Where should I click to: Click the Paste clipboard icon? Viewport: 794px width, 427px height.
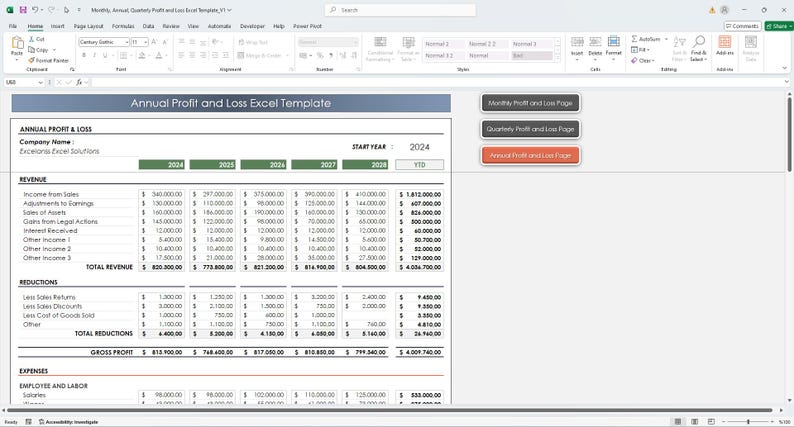tap(17, 43)
